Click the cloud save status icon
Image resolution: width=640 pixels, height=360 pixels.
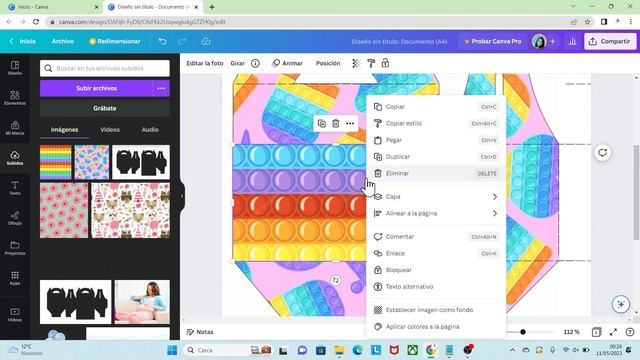pyautogui.click(x=206, y=41)
